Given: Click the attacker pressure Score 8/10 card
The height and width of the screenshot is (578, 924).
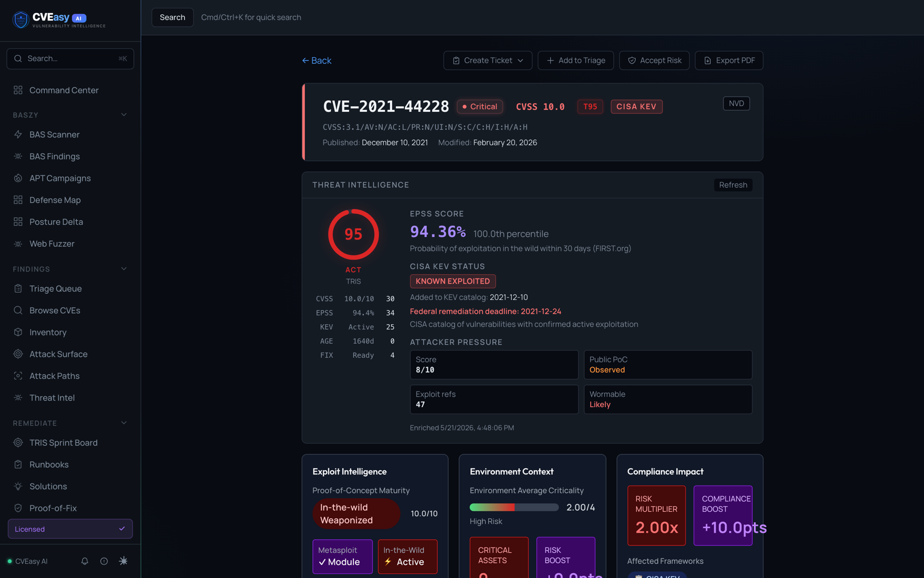Looking at the screenshot, I should 494,365.
